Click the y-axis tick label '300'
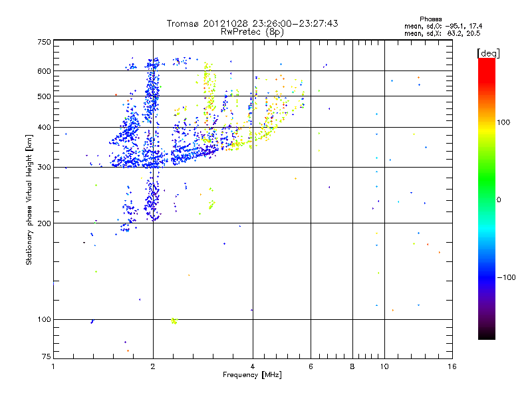 click(x=45, y=168)
